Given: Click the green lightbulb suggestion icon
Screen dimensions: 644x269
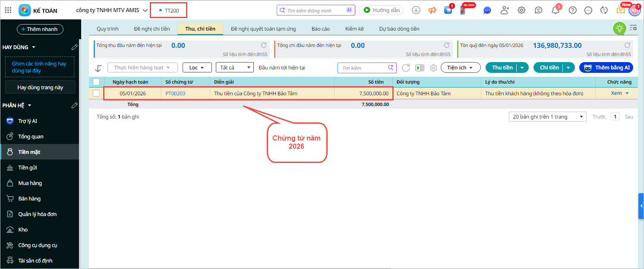Looking at the screenshot, I should coord(619,28).
